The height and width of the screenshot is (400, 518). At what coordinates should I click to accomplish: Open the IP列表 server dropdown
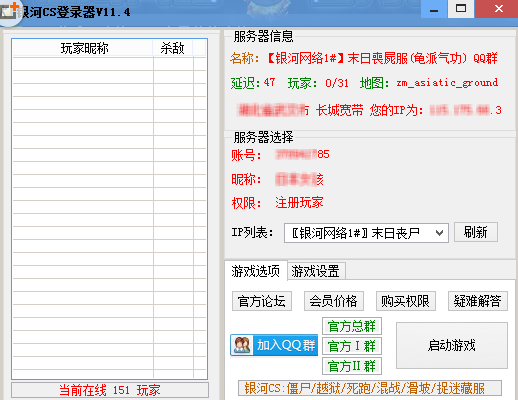[x=366, y=233]
